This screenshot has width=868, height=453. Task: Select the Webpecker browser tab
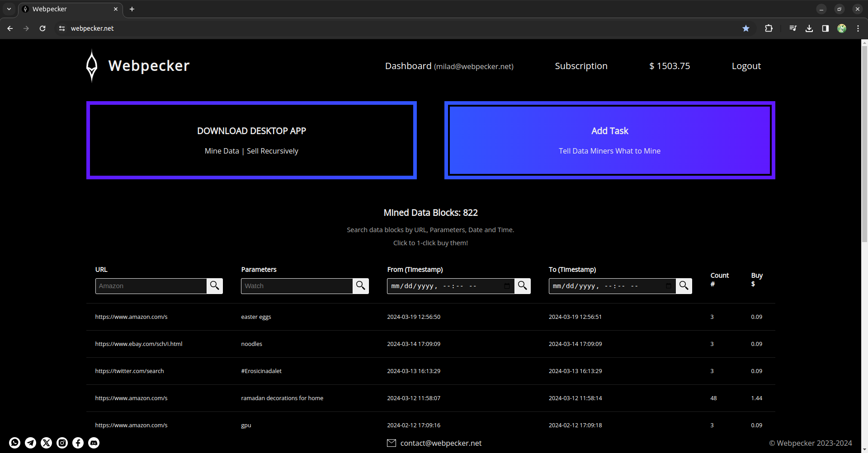(x=70, y=9)
